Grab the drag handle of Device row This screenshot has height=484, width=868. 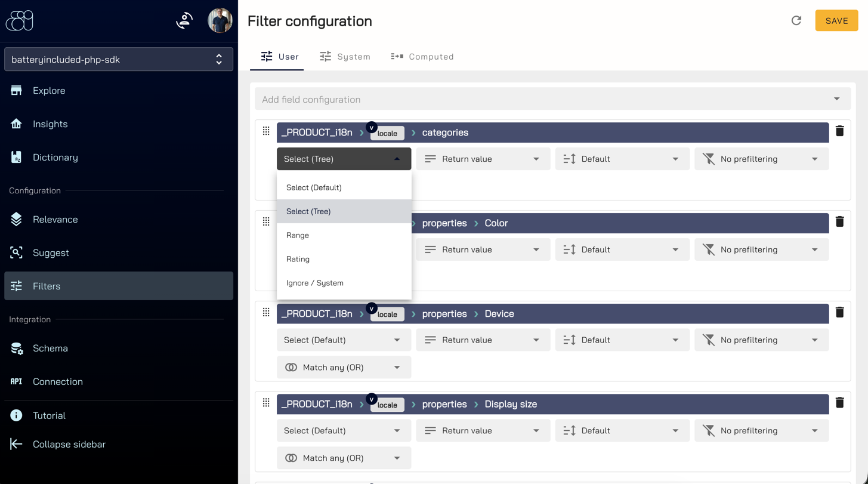click(266, 313)
